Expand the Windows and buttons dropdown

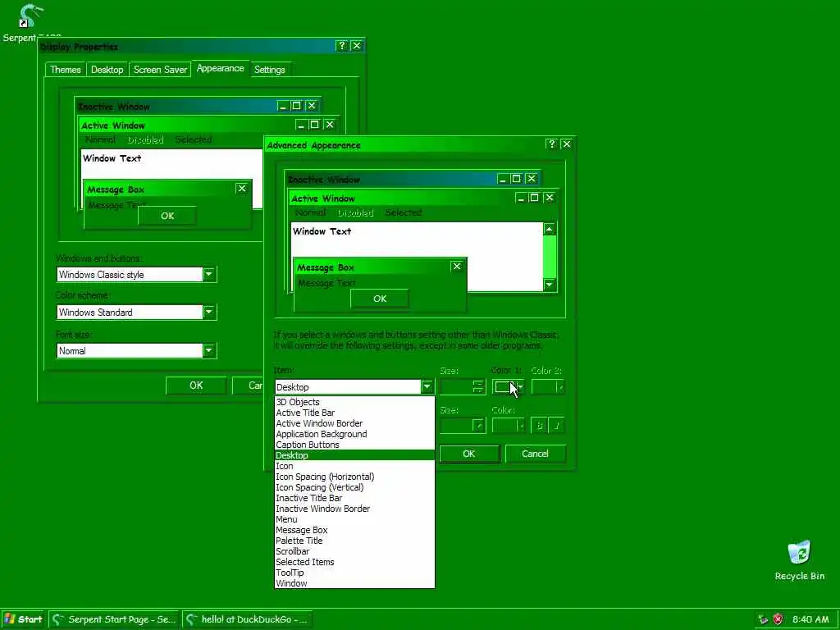[209, 274]
